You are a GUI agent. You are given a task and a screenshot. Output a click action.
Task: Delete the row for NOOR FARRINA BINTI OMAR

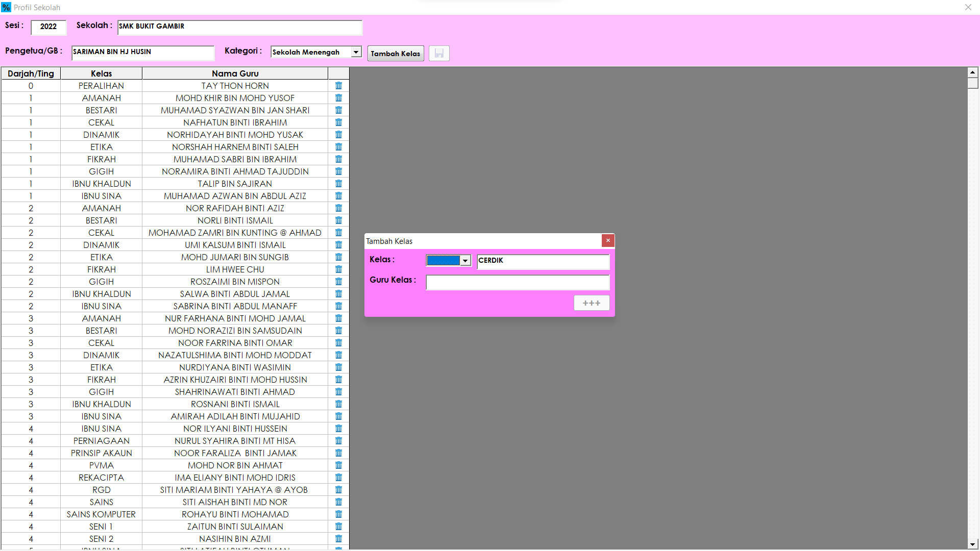pyautogui.click(x=338, y=343)
